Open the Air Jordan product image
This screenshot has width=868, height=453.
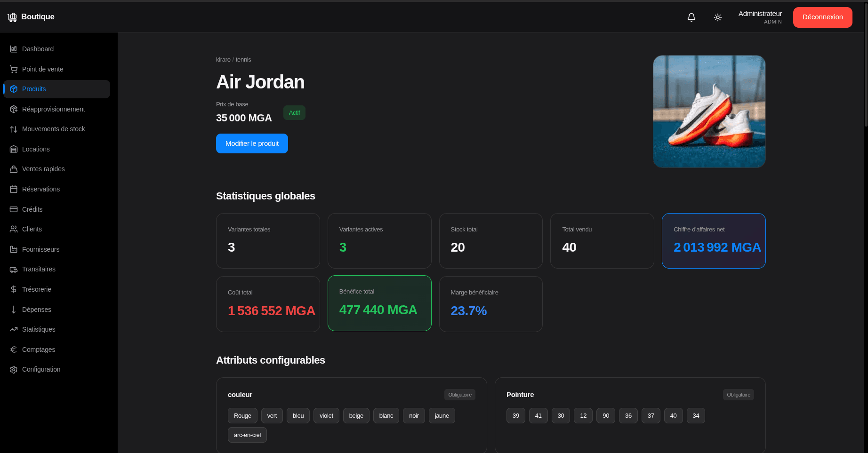click(x=709, y=111)
